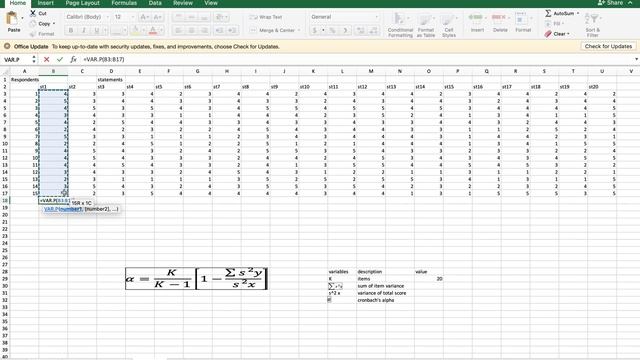Switch to the Formulas tab
The width and height of the screenshot is (640, 360).
pyautogui.click(x=124, y=3)
